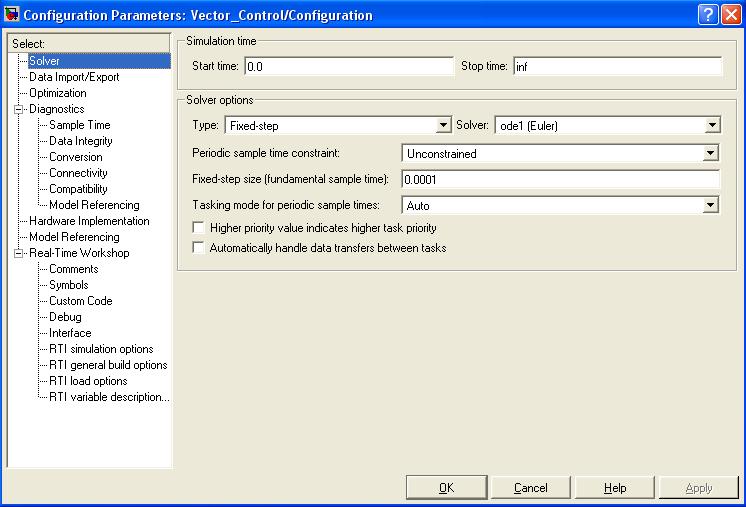Screen dimensions: 746x507
Task: Open Model Referencing under Diagnostics
Action: (x=94, y=205)
